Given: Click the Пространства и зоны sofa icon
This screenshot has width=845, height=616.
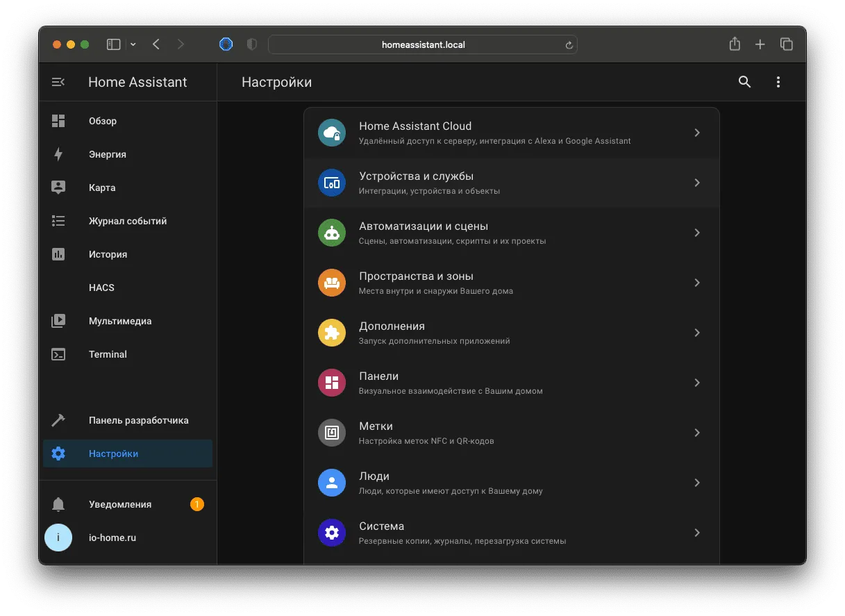Looking at the screenshot, I should [x=332, y=283].
